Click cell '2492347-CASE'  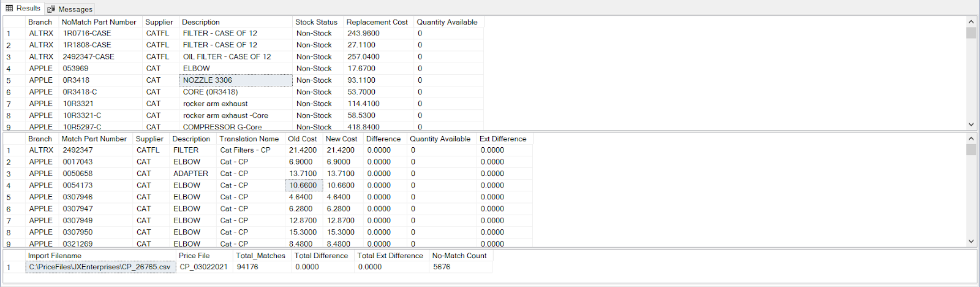pyautogui.click(x=101, y=57)
